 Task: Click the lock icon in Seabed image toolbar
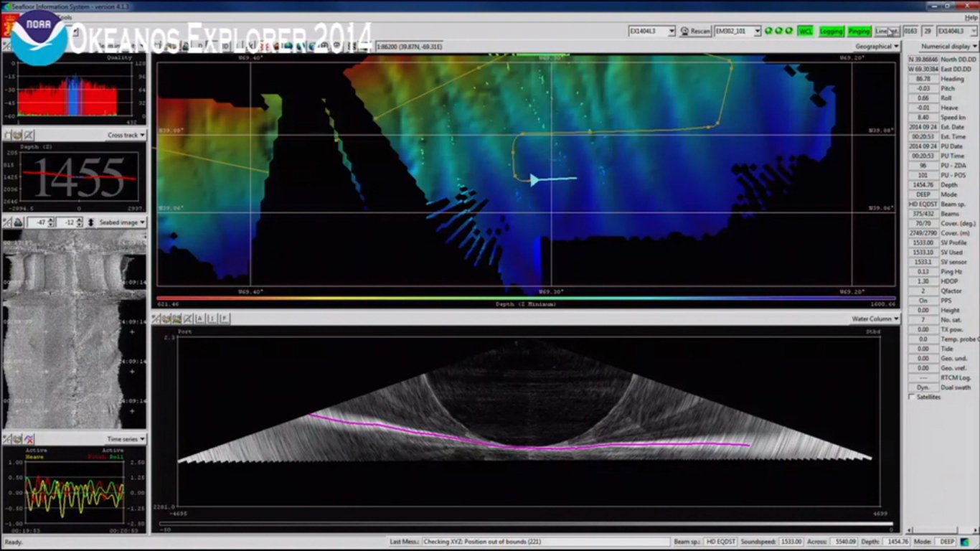[x=18, y=222]
